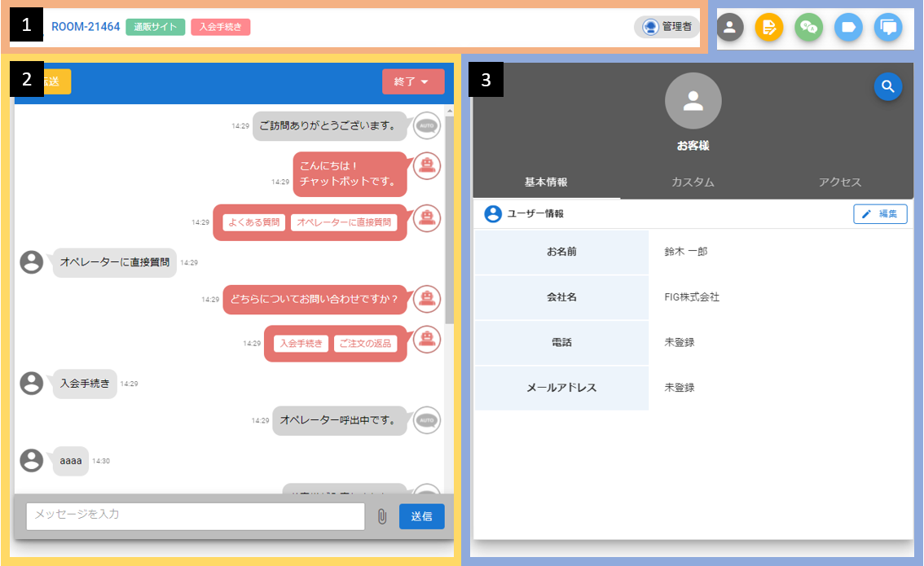The width and height of the screenshot is (924, 566).
Task: Click the メッセージを入力 text field
Action: [x=196, y=516]
